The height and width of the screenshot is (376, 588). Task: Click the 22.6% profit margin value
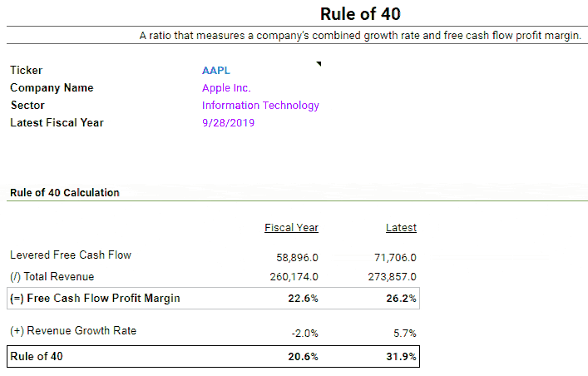[x=303, y=299]
